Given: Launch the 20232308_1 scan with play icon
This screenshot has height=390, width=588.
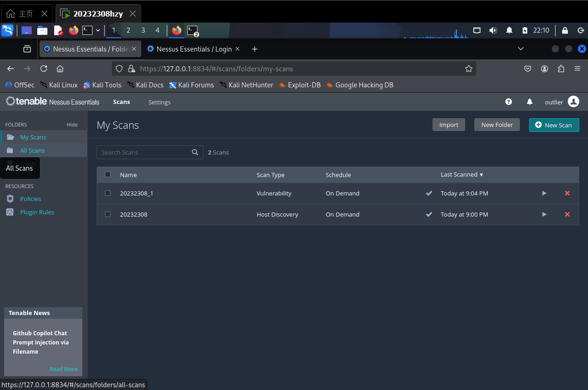Looking at the screenshot, I should tap(544, 193).
